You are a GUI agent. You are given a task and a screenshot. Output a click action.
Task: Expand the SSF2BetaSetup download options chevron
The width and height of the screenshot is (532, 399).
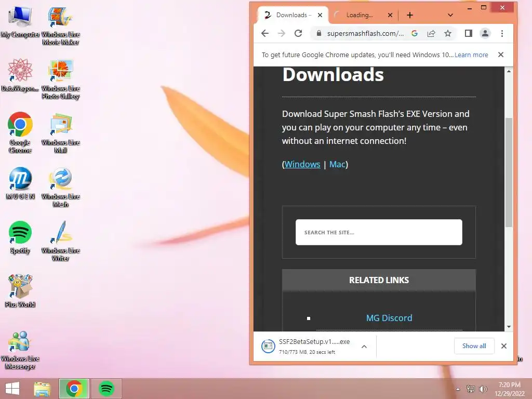(364, 347)
